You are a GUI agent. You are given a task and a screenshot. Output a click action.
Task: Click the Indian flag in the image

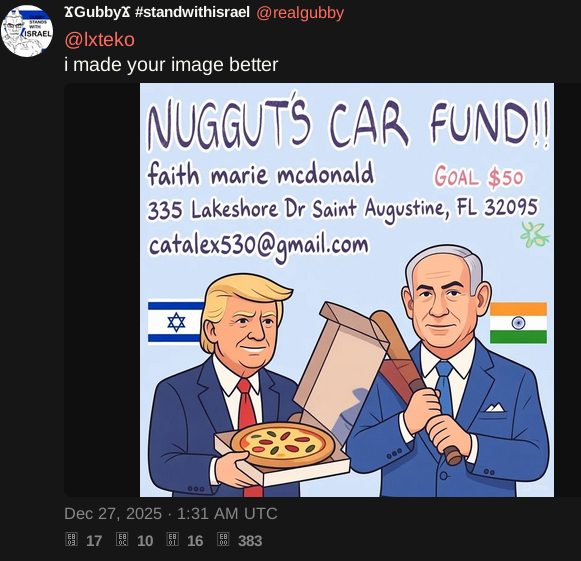pos(518,323)
